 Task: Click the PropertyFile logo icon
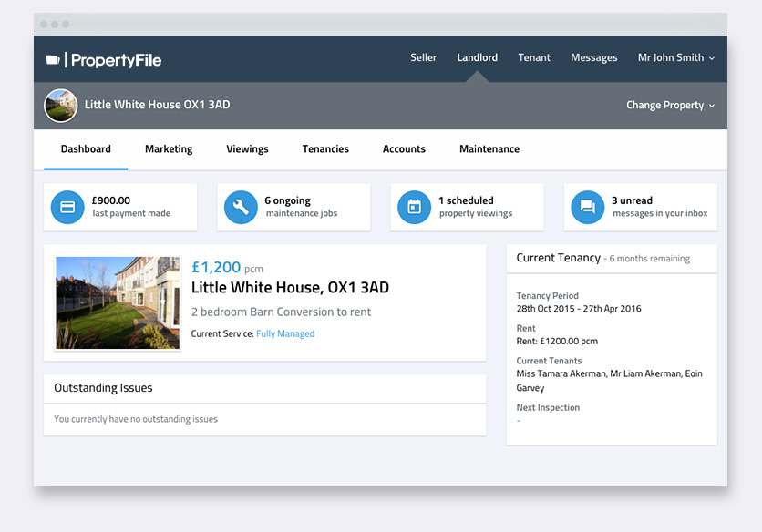click(x=54, y=60)
